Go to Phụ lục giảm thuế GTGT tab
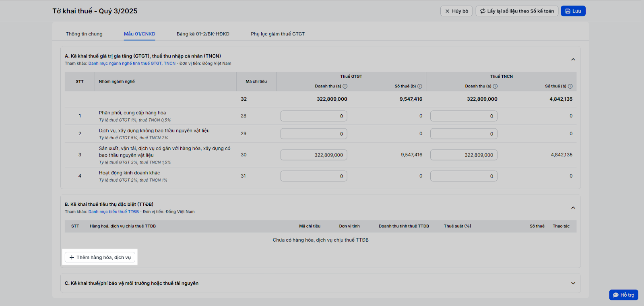The width and height of the screenshot is (644, 306). click(x=278, y=34)
